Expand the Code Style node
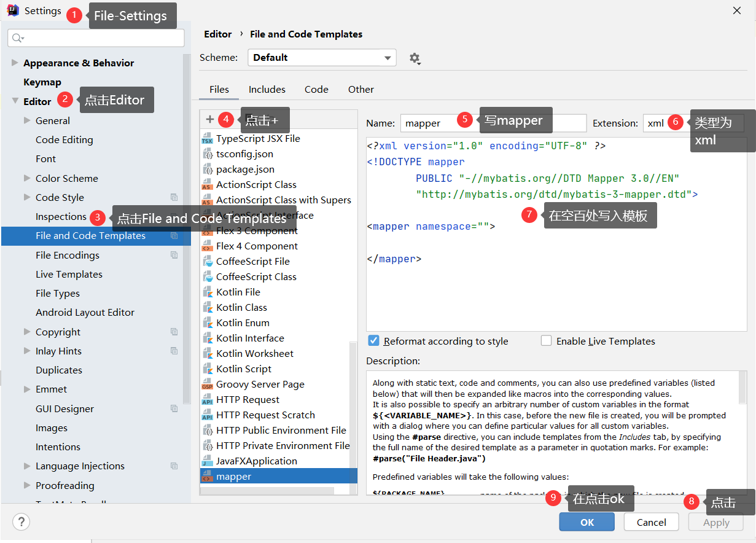The height and width of the screenshot is (543, 756). [x=27, y=197]
